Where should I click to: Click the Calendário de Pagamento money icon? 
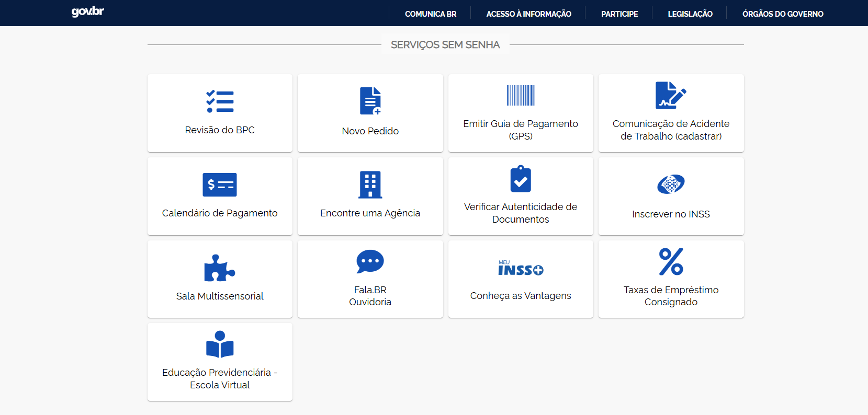[x=220, y=185]
